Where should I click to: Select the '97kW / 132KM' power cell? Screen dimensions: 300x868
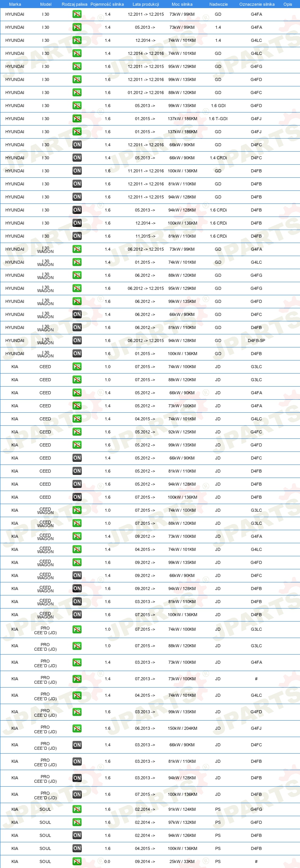pyautogui.click(x=182, y=822)
